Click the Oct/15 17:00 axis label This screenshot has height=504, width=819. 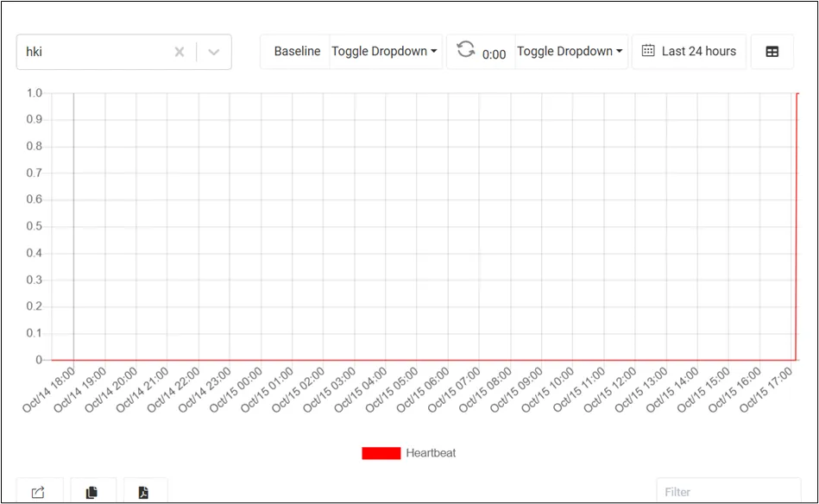[x=765, y=389]
